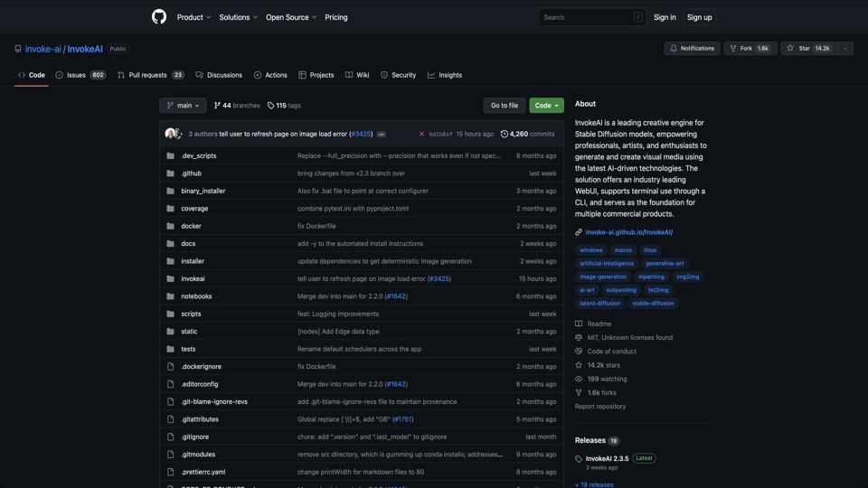Click the search input field
This screenshot has height=488, width=868.
click(x=588, y=17)
